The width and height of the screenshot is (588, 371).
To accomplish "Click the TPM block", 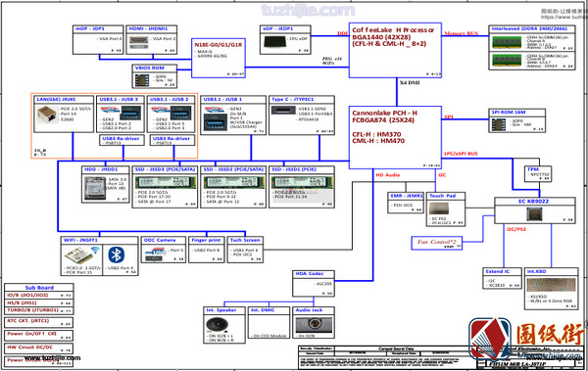I will (537, 174).
